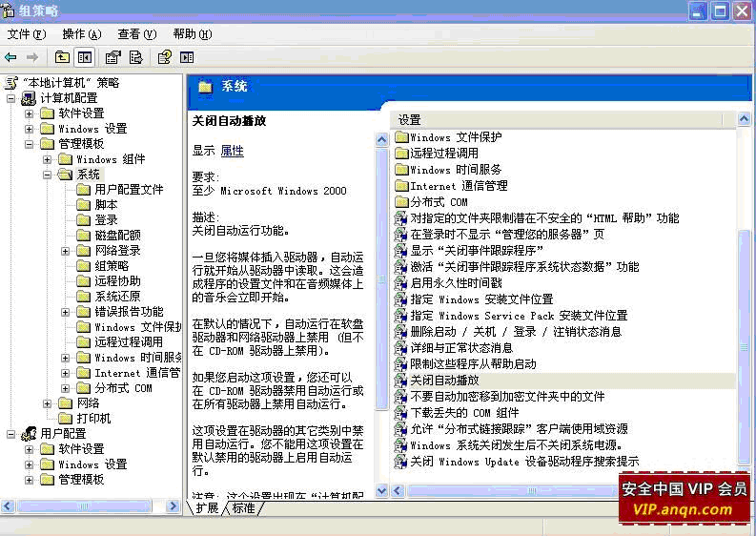Select 登录 folder in the tree
Screen dimensions: 756x536
(106, 220)
